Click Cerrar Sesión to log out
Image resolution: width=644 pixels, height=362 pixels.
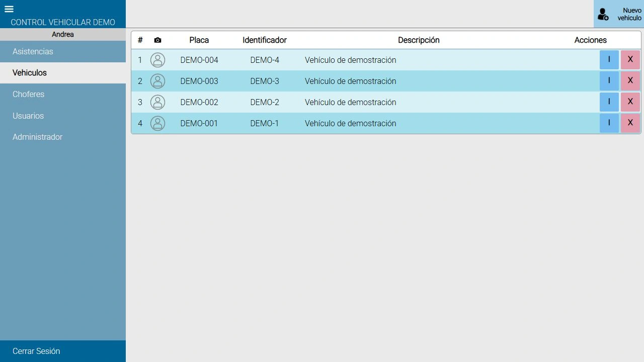[x=63, y=351]
